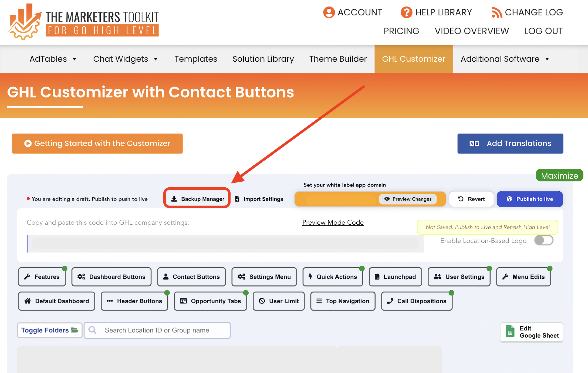The width and height of the screenshot is (588, 373).
Task: Click the Google Sheets icon
Action: point(510,332)
